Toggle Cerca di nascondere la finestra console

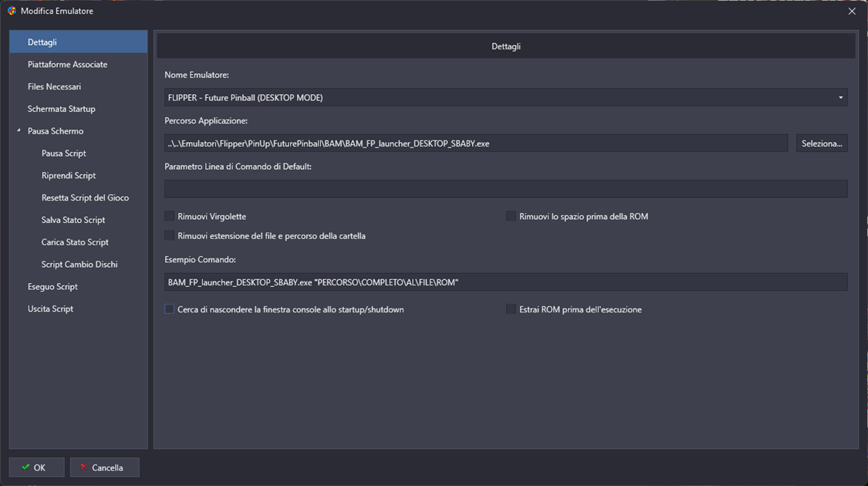coord(170,309)
